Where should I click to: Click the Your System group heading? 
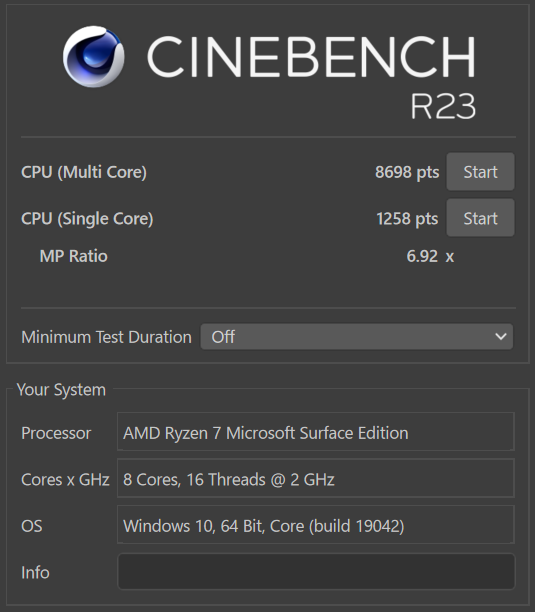[61, 390]
